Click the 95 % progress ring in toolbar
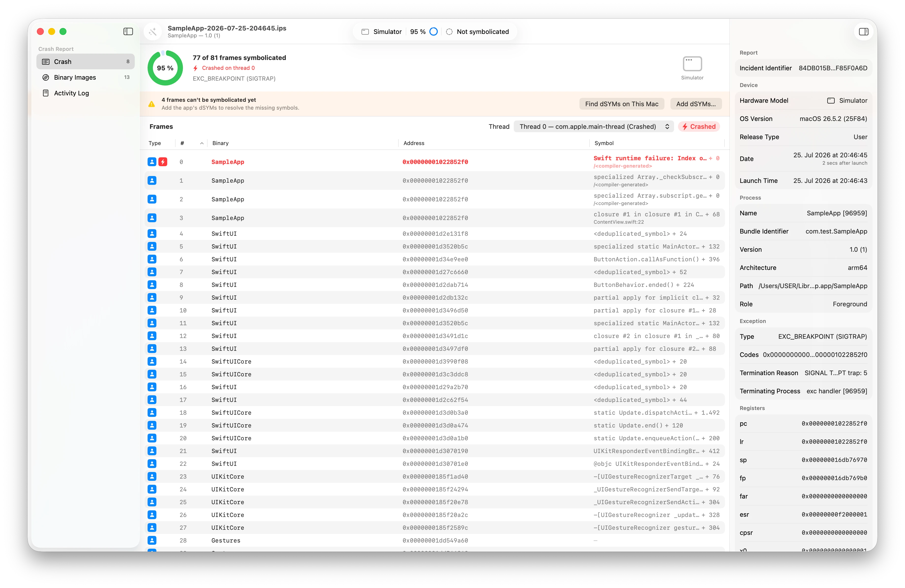The height and width of the screenshot is (588, 905). pos(434,31)
